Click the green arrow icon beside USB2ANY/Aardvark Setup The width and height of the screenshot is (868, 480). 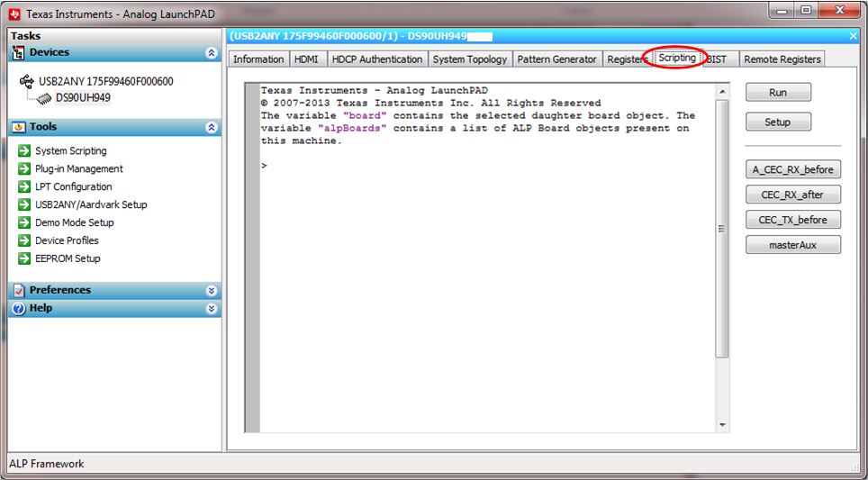(x=24, y=204)
